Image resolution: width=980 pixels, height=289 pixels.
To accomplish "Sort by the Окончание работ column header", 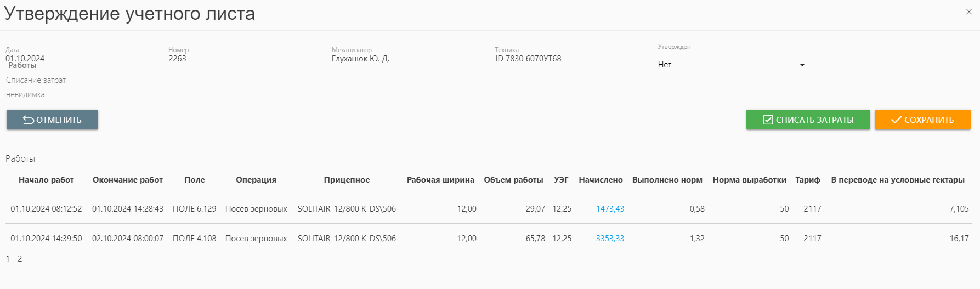I will pyautogui.click(x=128, y=180).
